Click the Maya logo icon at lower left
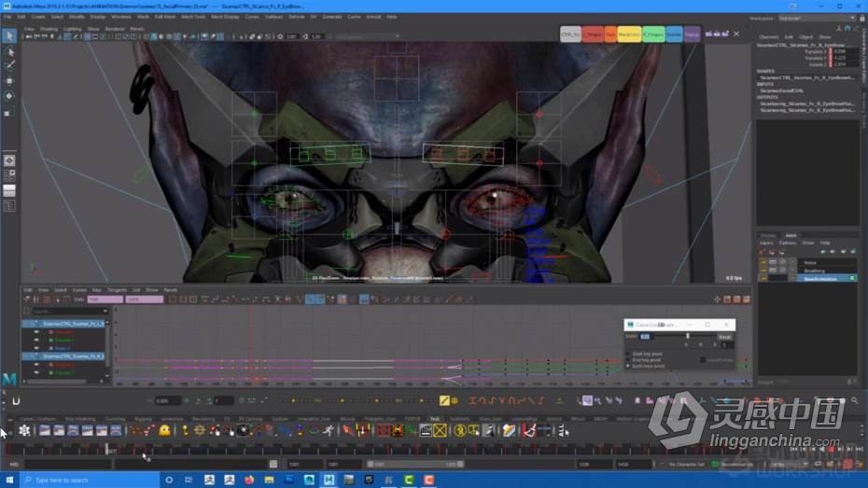Image resolution: width=868 pixels, height=488 pixels. click(9, 379)
